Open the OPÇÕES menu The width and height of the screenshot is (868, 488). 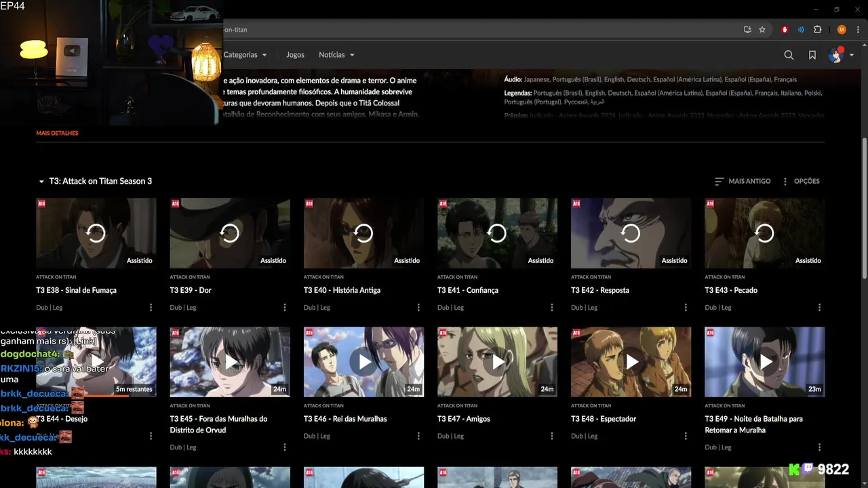[x=800, y=181]
